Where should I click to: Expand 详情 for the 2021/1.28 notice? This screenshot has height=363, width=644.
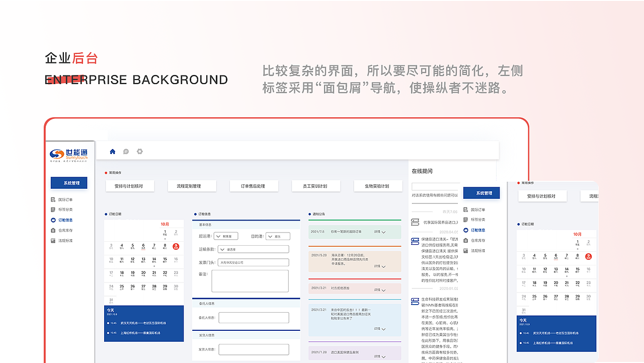[x=380, y=356]
